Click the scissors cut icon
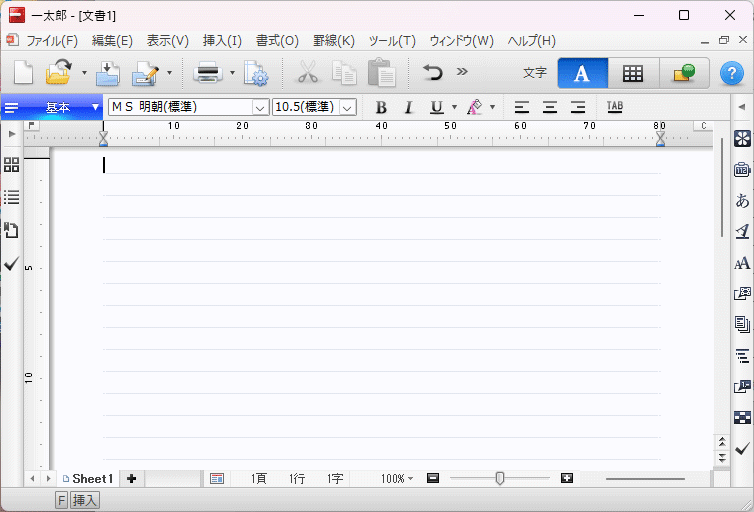This screenshot has height=512, width=754. click(x=307, y=72)
